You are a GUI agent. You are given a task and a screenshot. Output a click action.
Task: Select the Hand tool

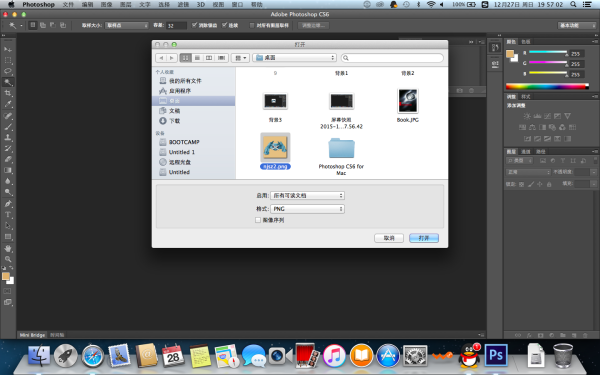coord(8,248)
